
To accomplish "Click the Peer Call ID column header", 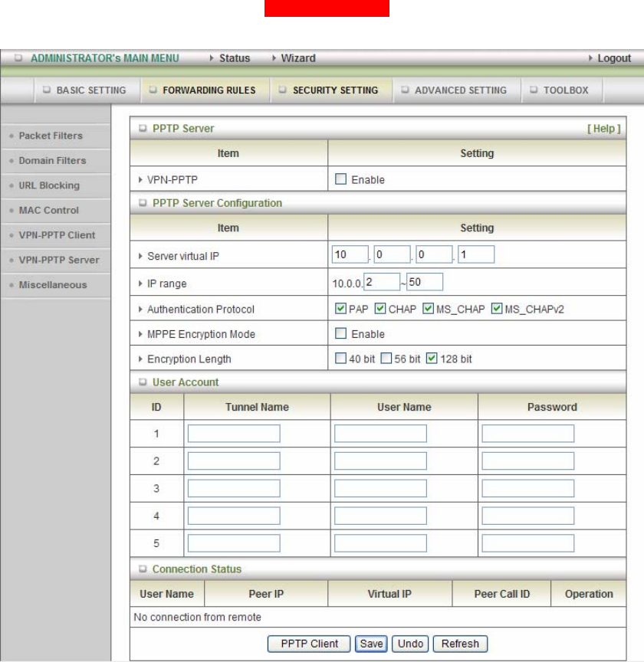I will [501, 594].
